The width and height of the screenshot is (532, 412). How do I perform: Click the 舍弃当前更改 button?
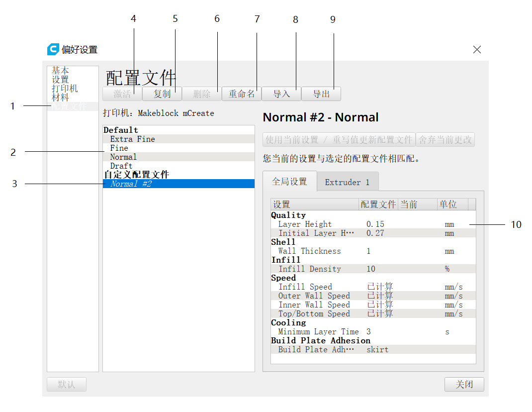[445, 140]
